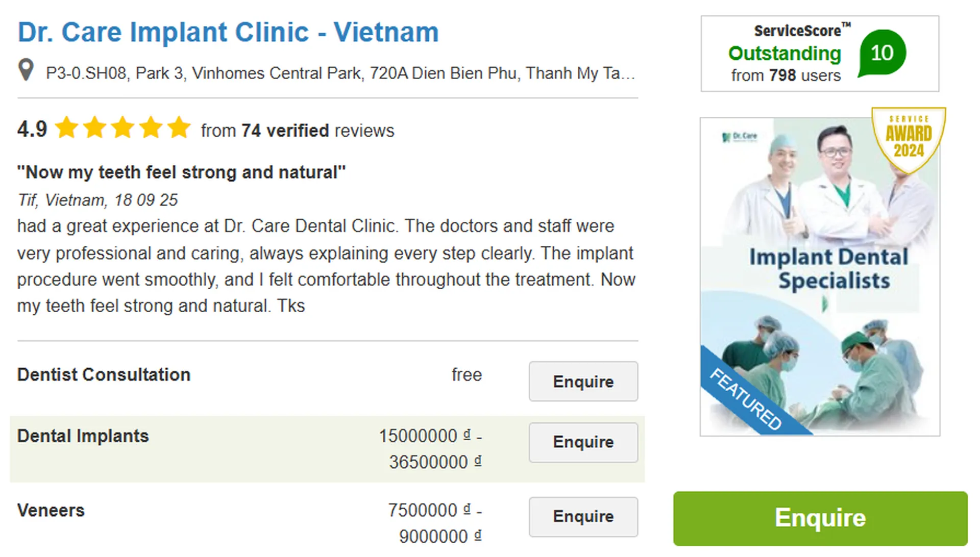980x557 pixels.
Task: View the 74 verified reviews
Action: [286, 131]
